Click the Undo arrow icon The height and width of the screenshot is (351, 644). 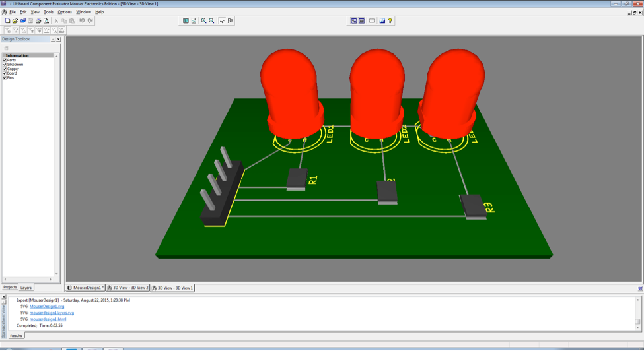82,21
